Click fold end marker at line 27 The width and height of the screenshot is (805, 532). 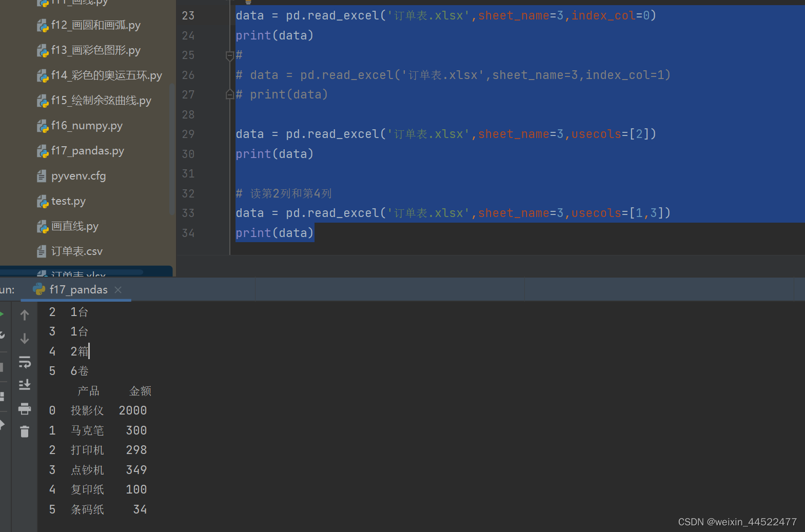[230, 94]
